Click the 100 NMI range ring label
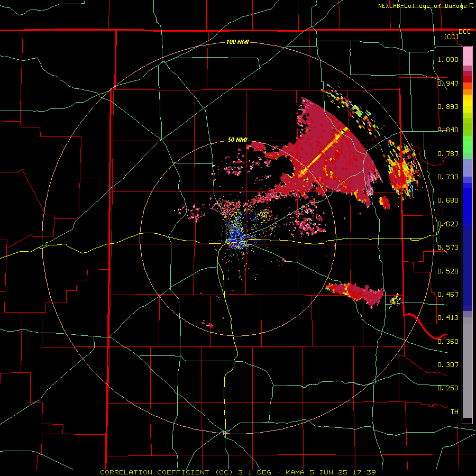Screen dimensions: 476x476 coord(237,42)
